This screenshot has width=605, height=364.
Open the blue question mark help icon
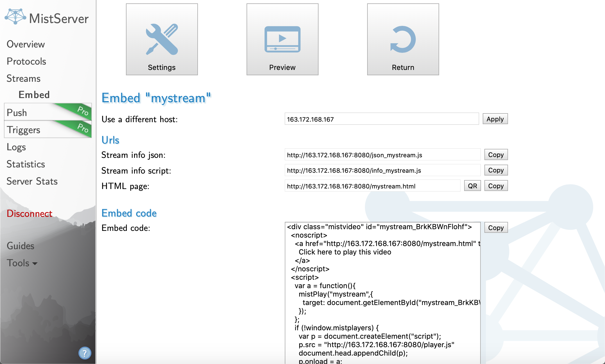point(85,353)
